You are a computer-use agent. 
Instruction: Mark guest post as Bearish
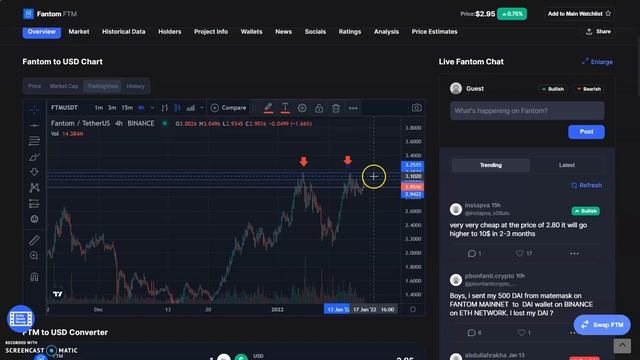point(589,89)
